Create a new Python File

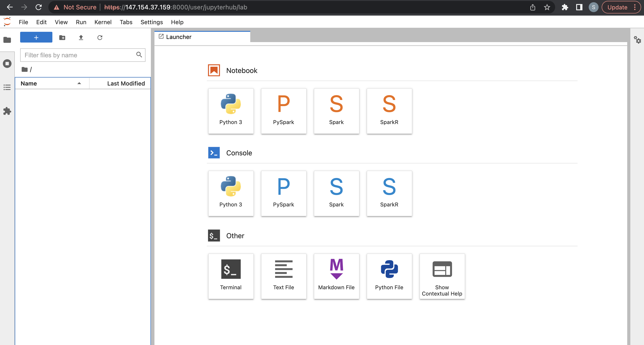tap(389, 276)
